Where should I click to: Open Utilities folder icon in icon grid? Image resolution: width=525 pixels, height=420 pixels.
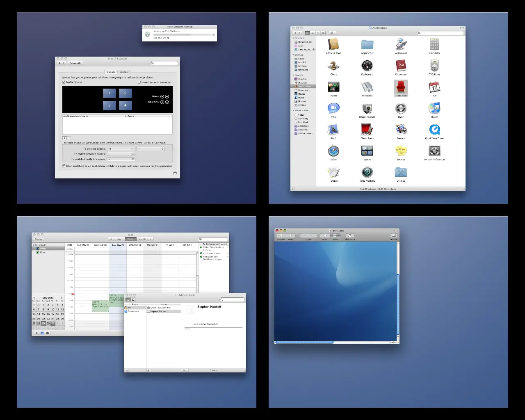point(401,172)
